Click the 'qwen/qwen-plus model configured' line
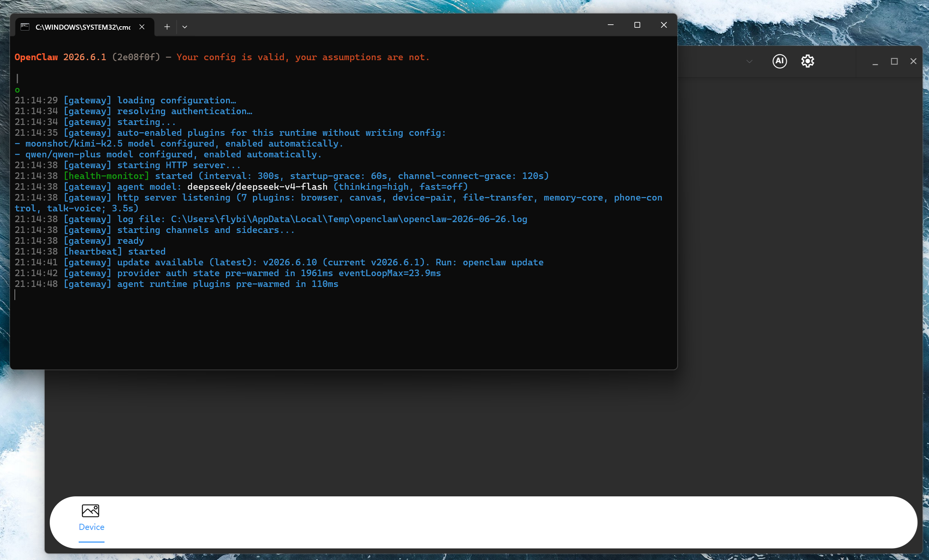This screenshot has height=560, width=929. (x=168, y=154)
